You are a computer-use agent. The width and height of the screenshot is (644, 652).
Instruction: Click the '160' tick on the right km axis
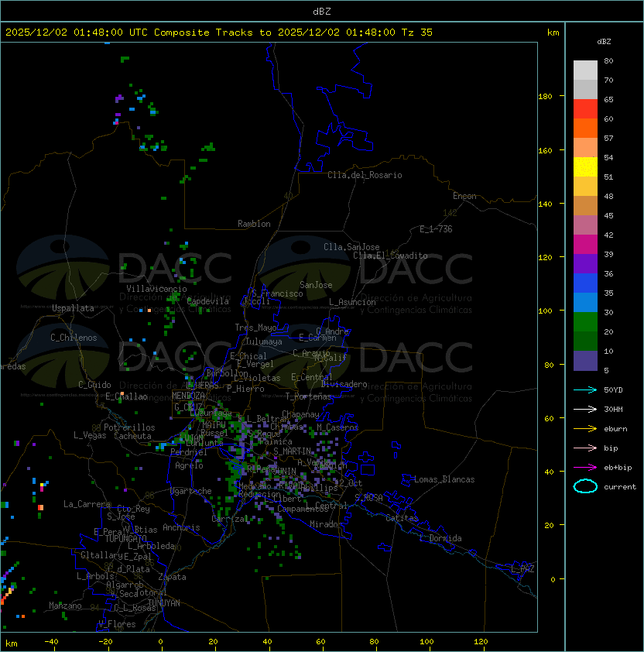[x=545, y=150]
